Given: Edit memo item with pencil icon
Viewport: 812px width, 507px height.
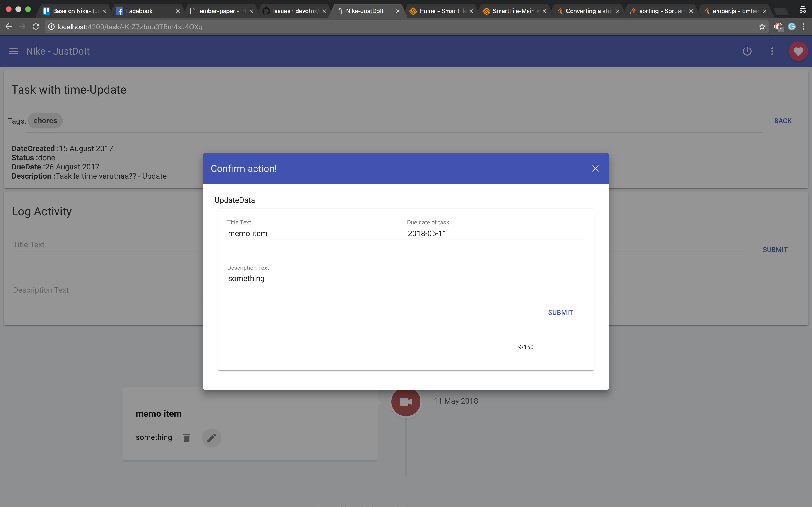Looking at the screenshot, I should (x=211, y=437).
